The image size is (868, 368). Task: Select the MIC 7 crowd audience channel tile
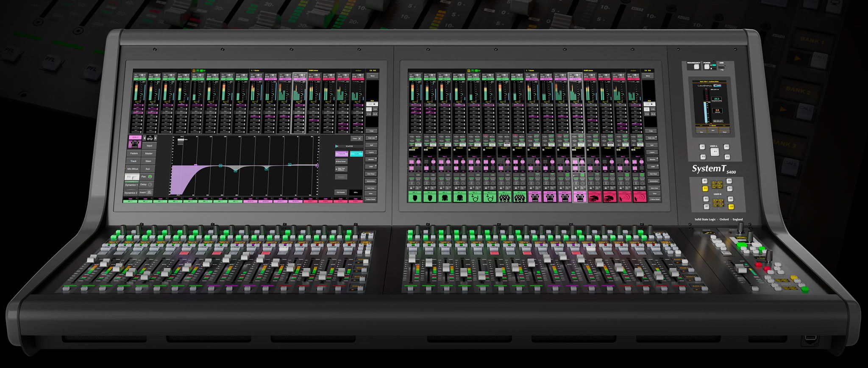pyautogui.click(x=504, y=196)
